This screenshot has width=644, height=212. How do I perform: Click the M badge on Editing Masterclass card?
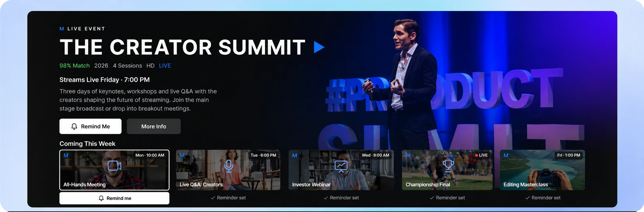[x=506, y=155]
